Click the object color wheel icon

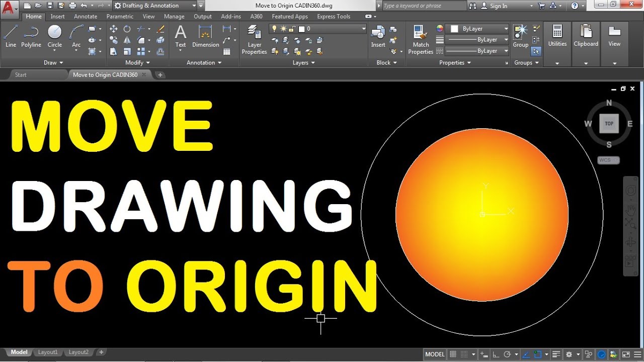click(x=440, y=29)
